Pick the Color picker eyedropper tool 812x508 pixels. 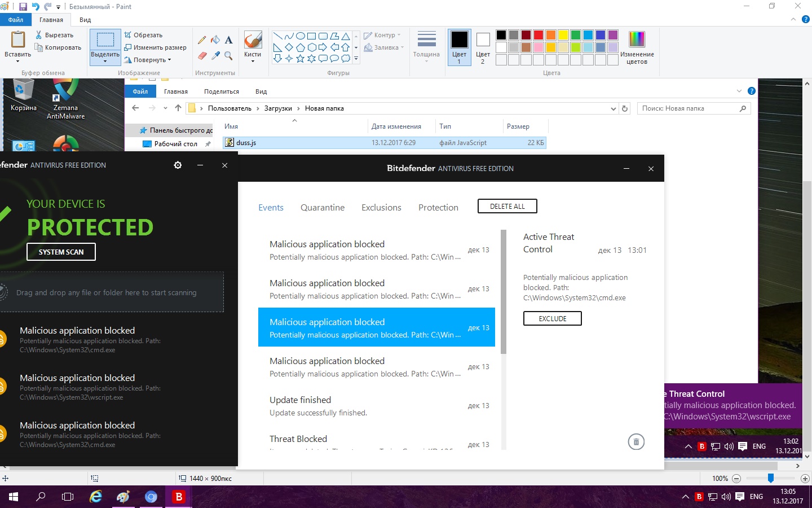pyautogui.click(x=215, y=55)
